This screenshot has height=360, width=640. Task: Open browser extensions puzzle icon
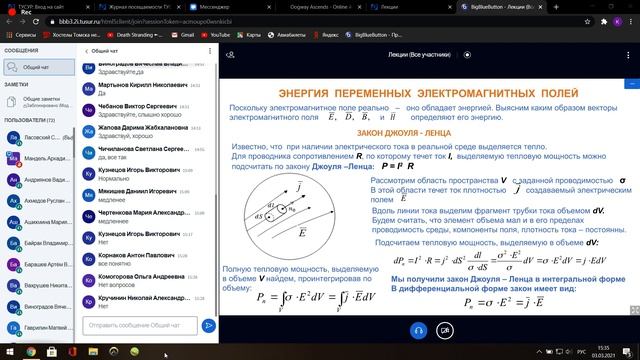pyautogui.click(x=604, y=22)
